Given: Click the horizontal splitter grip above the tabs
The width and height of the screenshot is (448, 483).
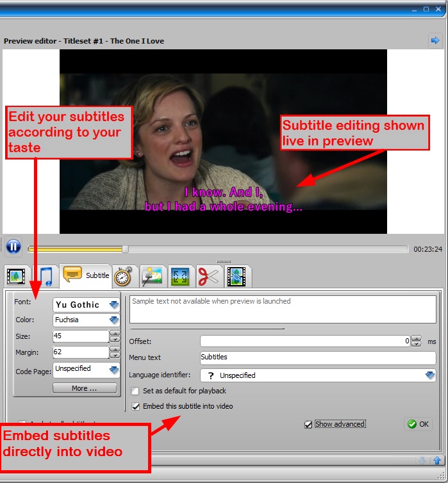Looking at the screenshot, I should coord(224,261).
